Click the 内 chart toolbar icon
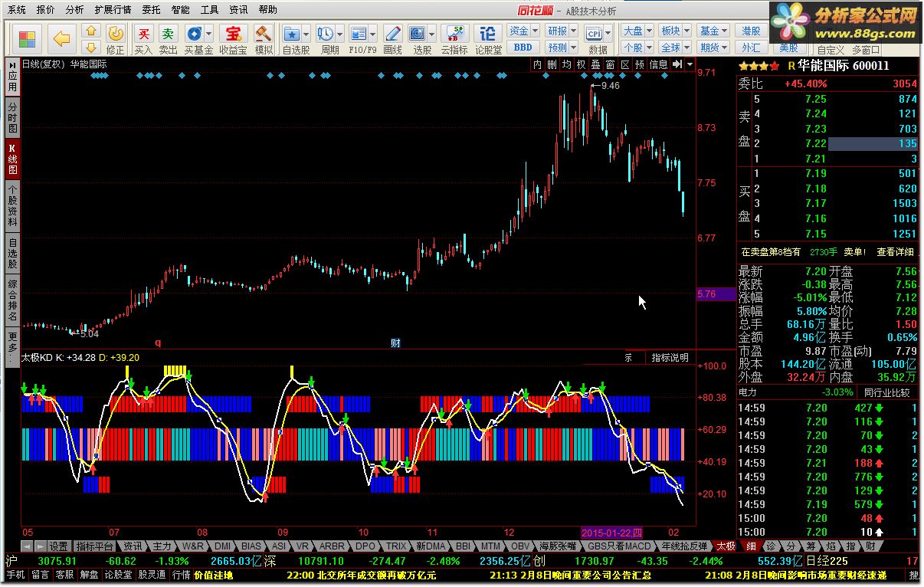Image resolution: width=924 pixels, height=587 pixels. (x=537, y=65)
